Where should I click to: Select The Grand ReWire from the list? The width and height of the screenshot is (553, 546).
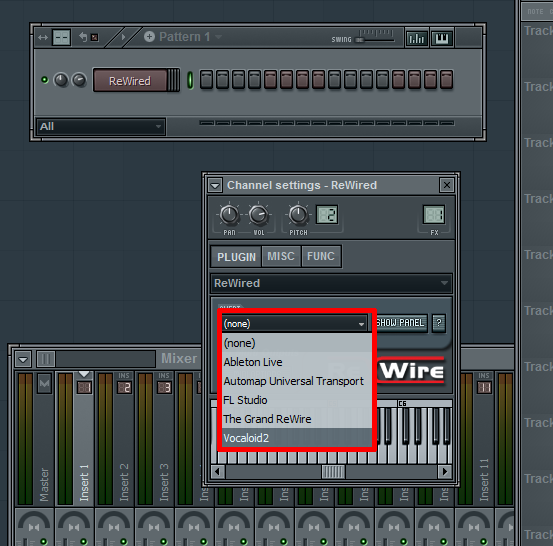tap(297, 419)
